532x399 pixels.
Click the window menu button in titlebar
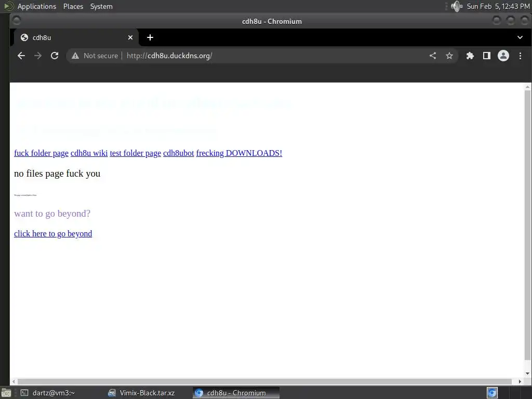click(x=16, y=21)
